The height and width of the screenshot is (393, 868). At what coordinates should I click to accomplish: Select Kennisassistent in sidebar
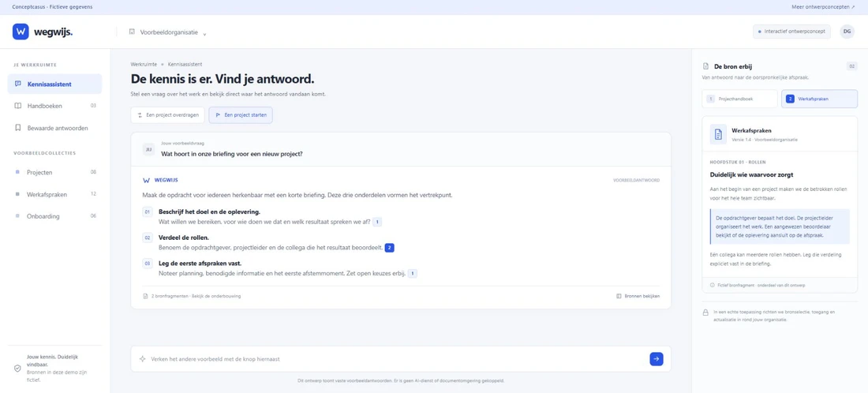[x=54, y=84]
